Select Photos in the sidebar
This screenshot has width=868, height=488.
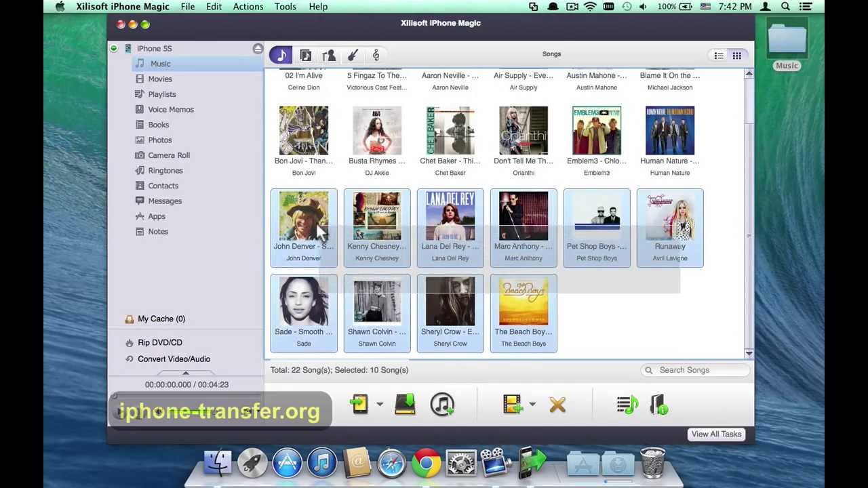pyautogui.click(x=160, y=140)
